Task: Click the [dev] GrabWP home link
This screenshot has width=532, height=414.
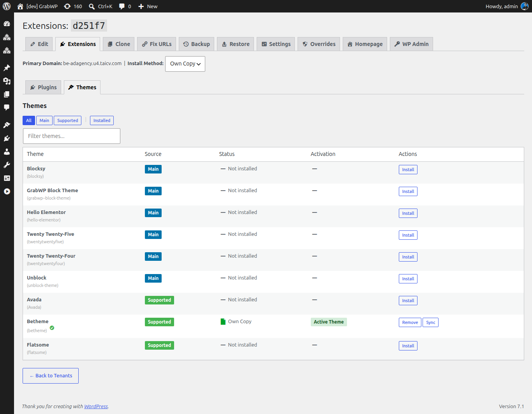Action: (x=37, y=6)
